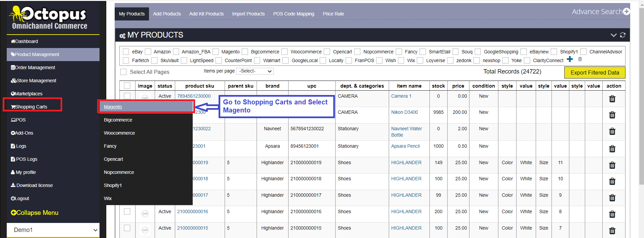Refresh My Products panel icon
Viewport: 644px width, 238px height.
click(x=623, y=35)
